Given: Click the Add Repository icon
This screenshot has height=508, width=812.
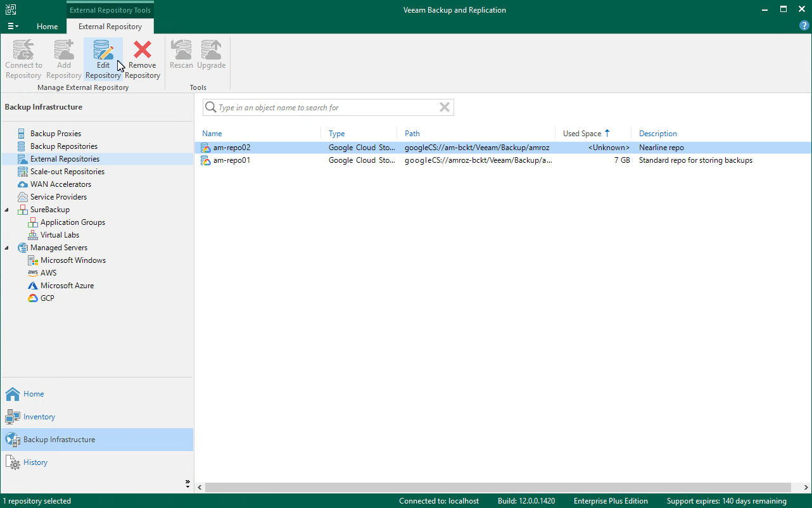Looking at the screenshot, I should [64, 49].
